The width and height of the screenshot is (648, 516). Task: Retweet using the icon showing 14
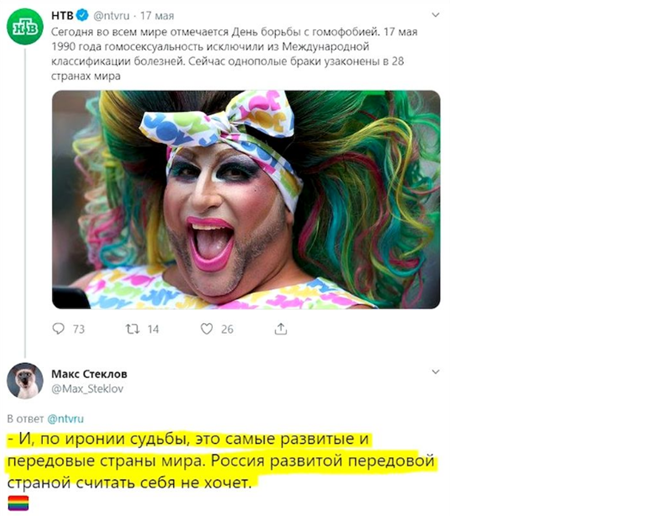[132, 329]
